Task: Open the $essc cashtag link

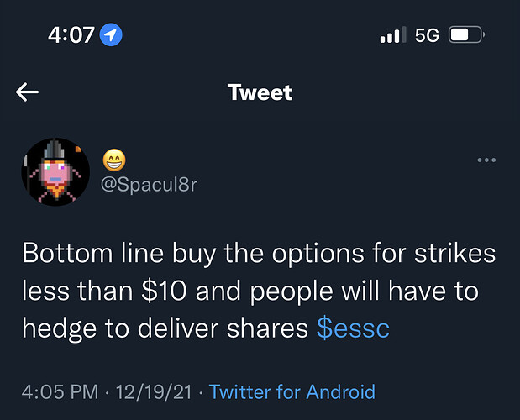Action: (353, 328)
